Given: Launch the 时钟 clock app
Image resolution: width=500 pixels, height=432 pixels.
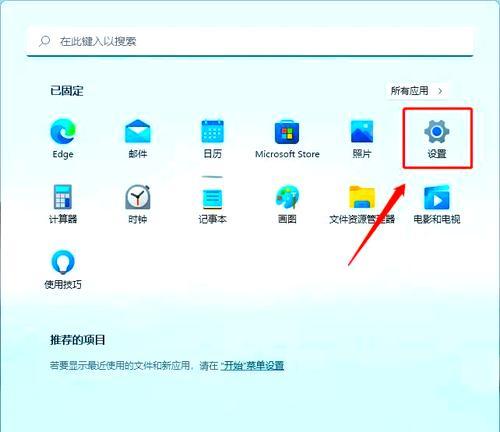Looking at the screenshot, I should pyautogui.click(x=138, y=204).
